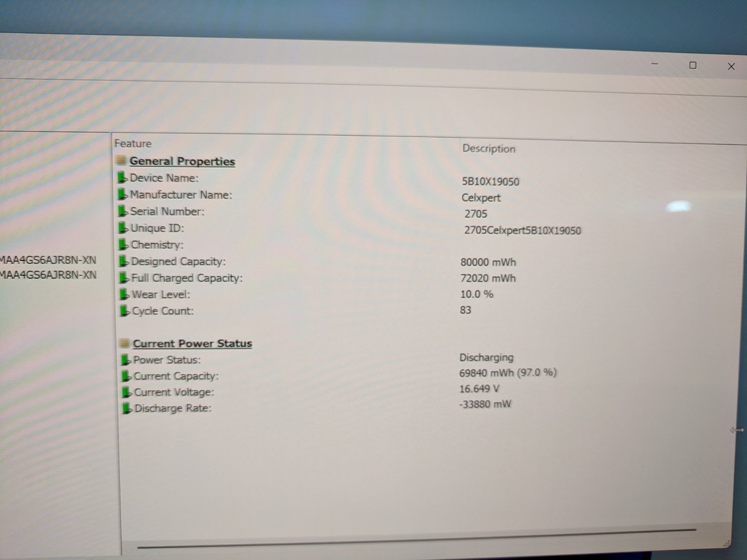Click the Serial Number battery icon
The width and height of the screenshot is (747, 560).
(123, 211)
